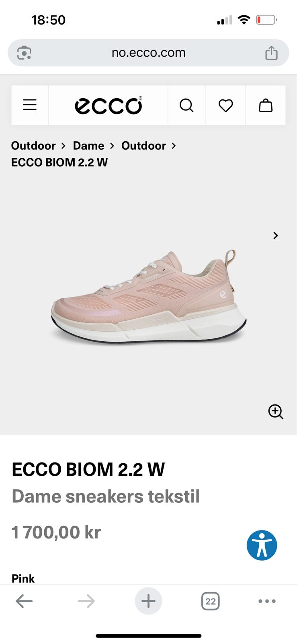297x644 pixels.
Task: Tap the no.ecco.com address field
Action: (148, 53)
